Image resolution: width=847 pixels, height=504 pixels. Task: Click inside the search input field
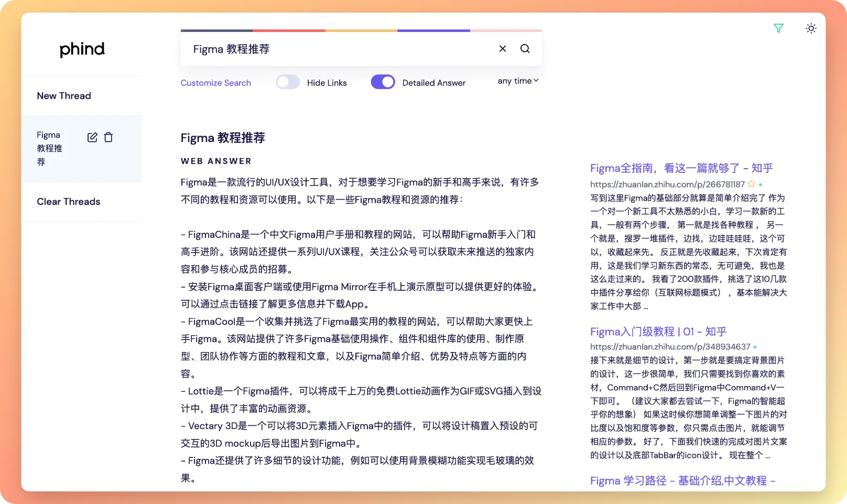point(335,49)
